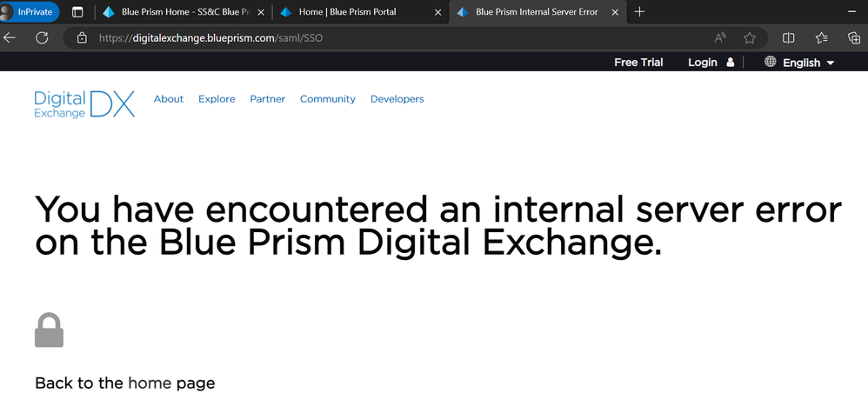Switch to Blue Prism Home SS&C tab

point(183,12)
